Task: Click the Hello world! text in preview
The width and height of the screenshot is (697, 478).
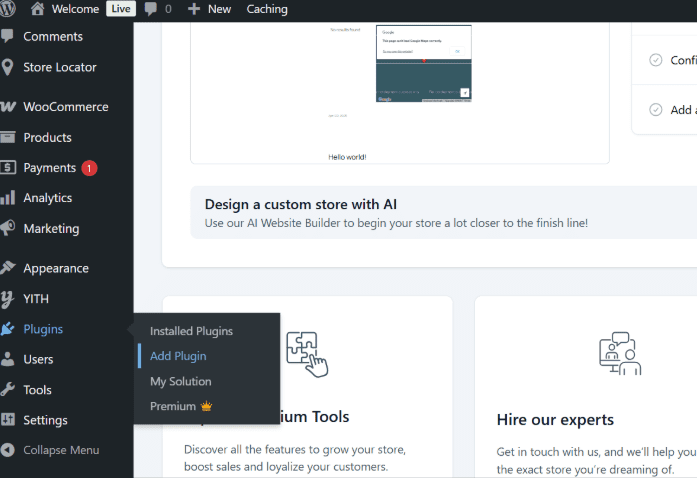Action: click(x=347, y=157)
